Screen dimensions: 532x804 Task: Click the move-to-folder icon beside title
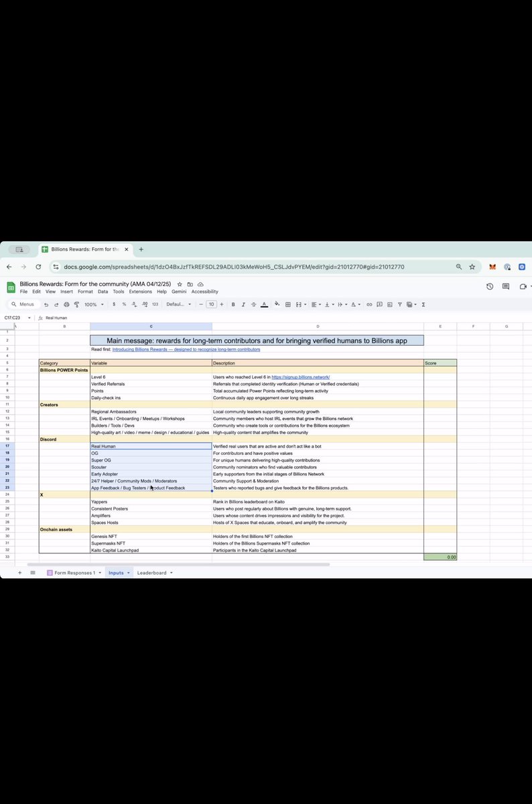(x=190, y=284)
